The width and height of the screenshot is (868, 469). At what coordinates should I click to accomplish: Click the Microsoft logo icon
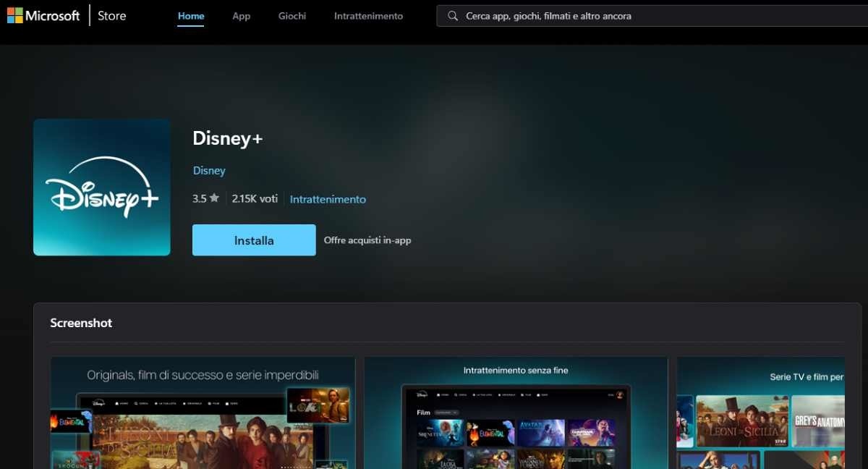coord(14,15)
